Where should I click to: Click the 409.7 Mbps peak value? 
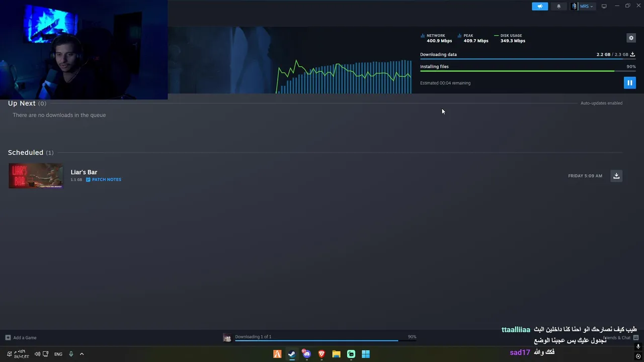coord(476,41)
